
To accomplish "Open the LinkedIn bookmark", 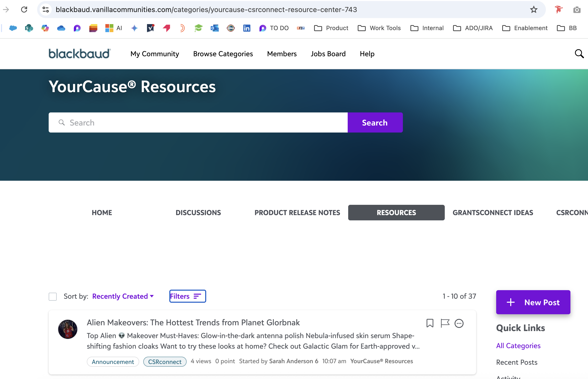I will tap(247, 28).
